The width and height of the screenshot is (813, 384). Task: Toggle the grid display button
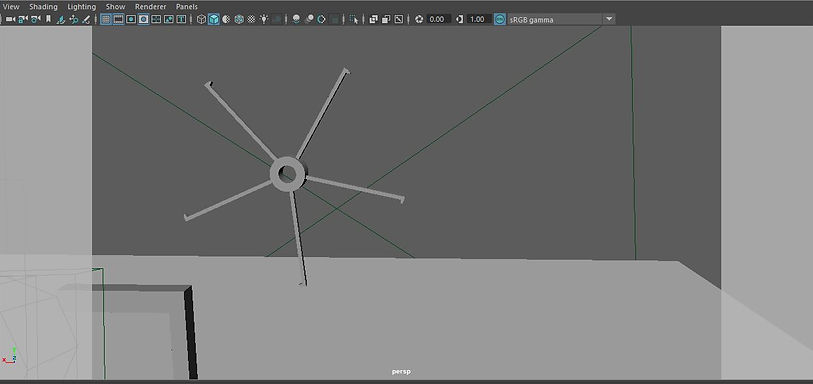pyautogui.click(x=106, y=19)
